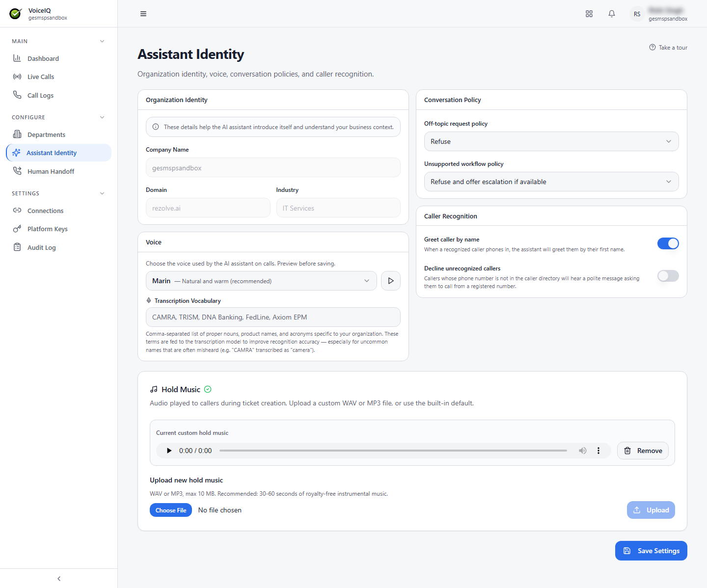The width and height of the screenshot is (707, 588).
Task: Click the hold music progress bar
Action: coord(393,451)
